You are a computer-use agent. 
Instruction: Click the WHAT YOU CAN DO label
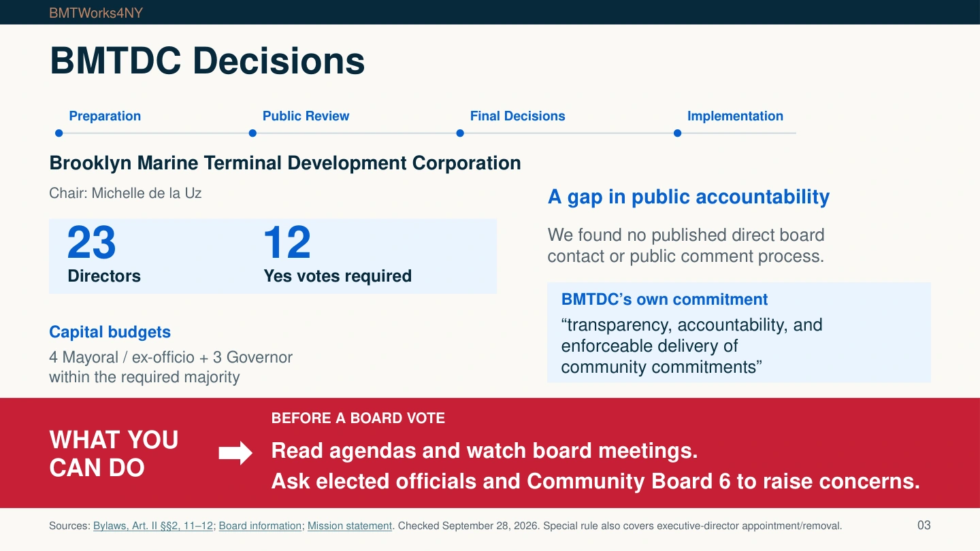[114, 454]
